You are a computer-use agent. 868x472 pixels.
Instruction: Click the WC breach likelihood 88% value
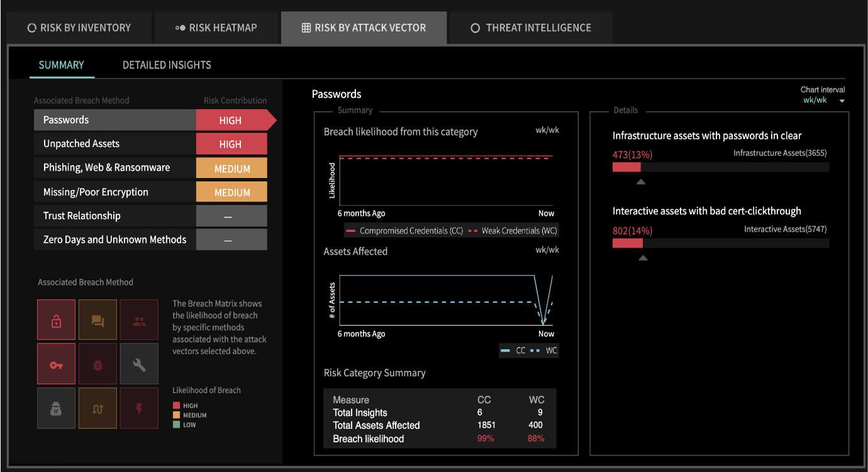(536, 439)
